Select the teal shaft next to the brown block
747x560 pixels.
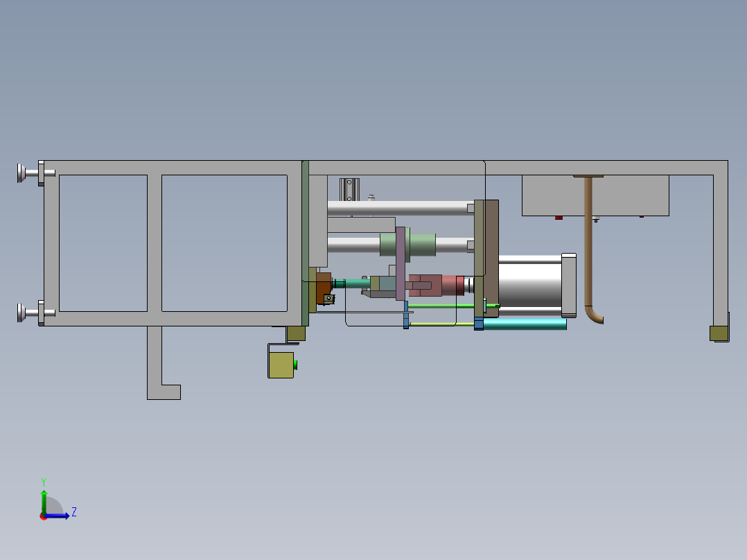pos(351,283)
